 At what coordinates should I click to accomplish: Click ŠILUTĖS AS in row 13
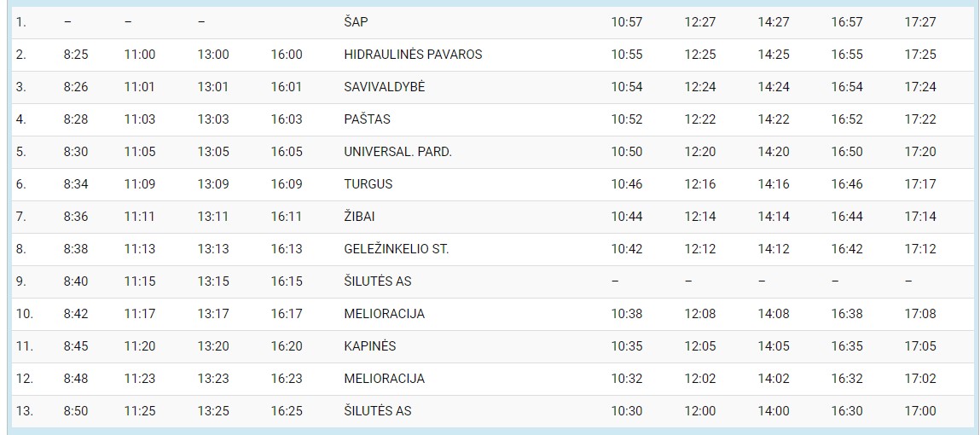click(378, 411)
